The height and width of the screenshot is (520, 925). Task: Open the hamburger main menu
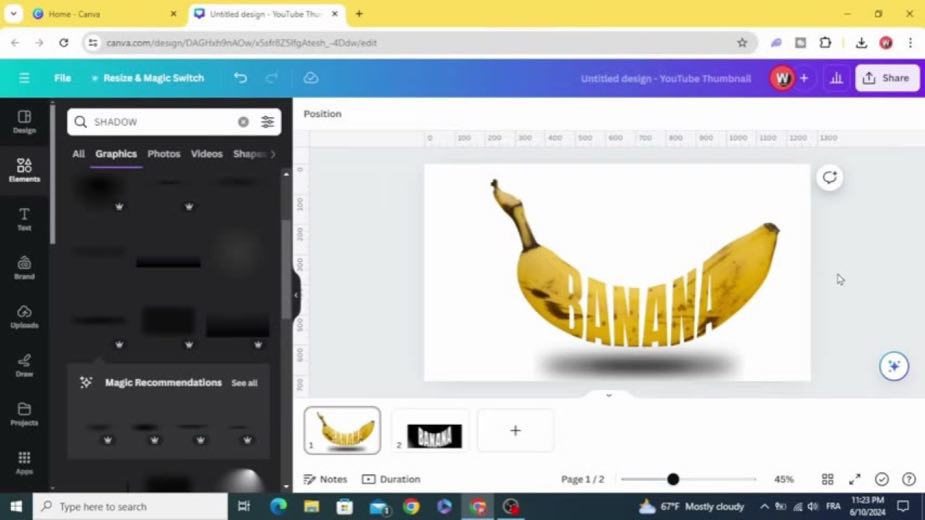(x=24, y=78)
